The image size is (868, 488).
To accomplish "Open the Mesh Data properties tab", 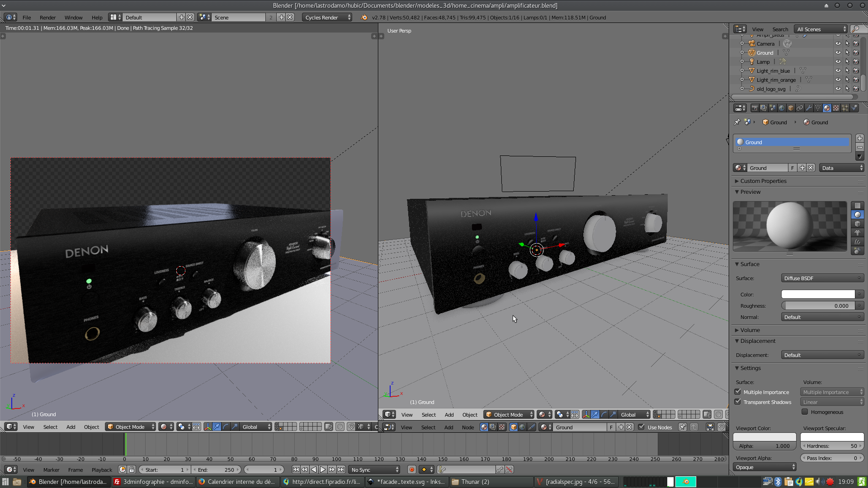I will tap(818, 108).
